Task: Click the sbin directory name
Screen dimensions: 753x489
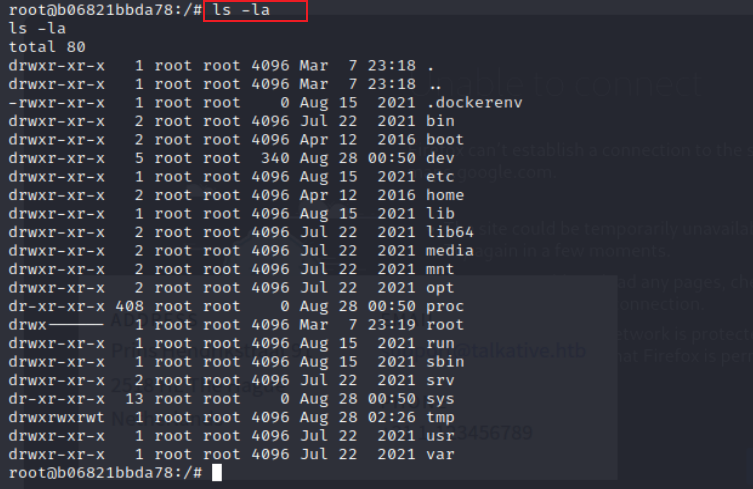Action: coord(443,361)
